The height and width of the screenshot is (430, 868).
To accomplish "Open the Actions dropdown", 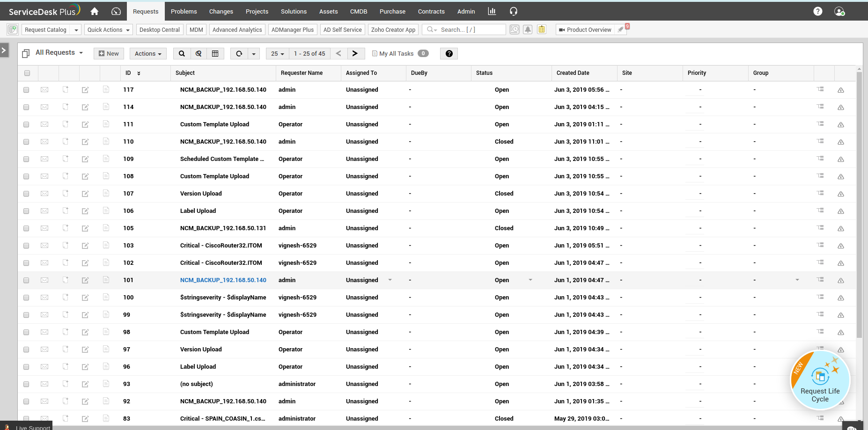I will click(147, 53).
